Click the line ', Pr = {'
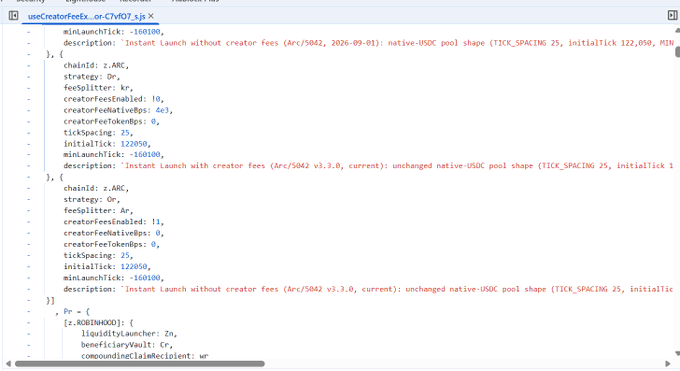This screenshot has width=680, height=371. point(72,312)
